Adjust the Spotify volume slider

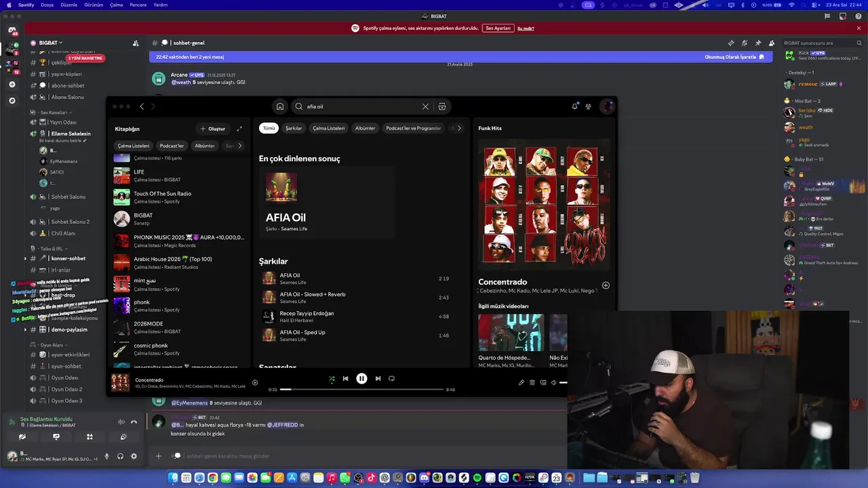pyautogui.click(x=563, y=382)
